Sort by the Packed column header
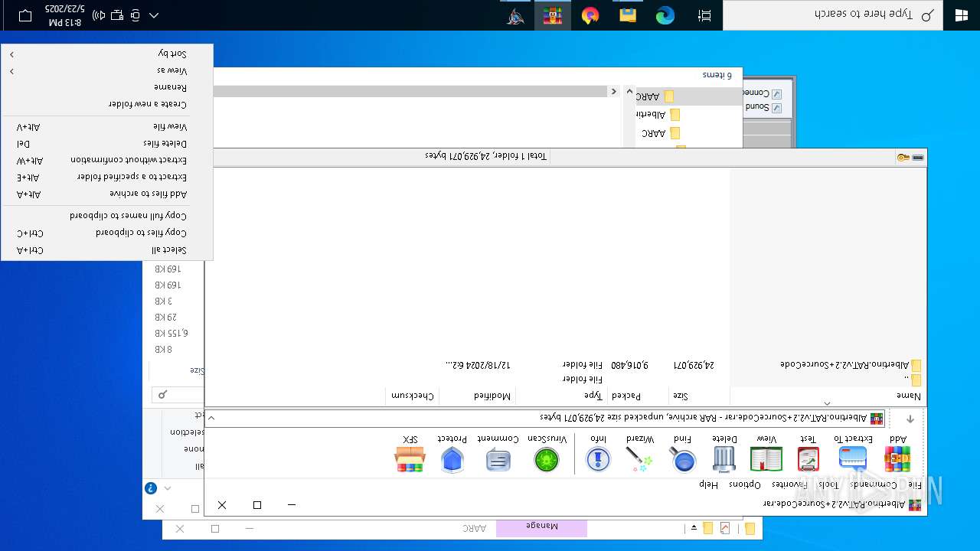980x551 pixels. pyautogui.click(x=639, y=396)
